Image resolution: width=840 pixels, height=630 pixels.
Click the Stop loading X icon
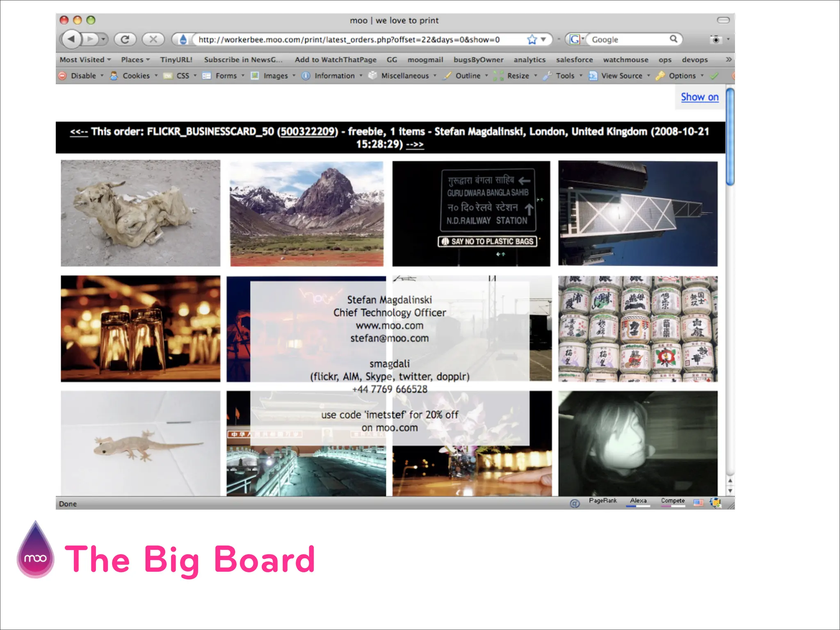153,39
